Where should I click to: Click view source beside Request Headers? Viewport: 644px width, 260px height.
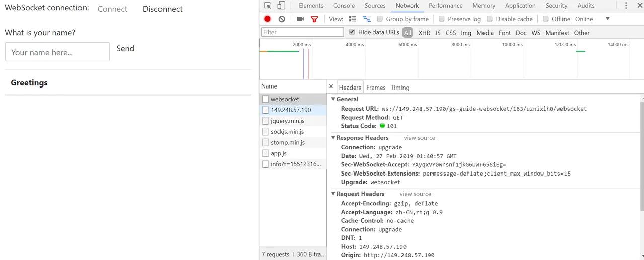pos(415,194)
